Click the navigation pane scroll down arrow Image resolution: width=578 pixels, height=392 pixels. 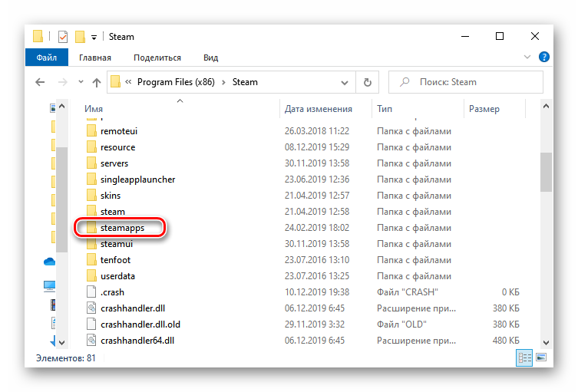(x=62, y=343)
